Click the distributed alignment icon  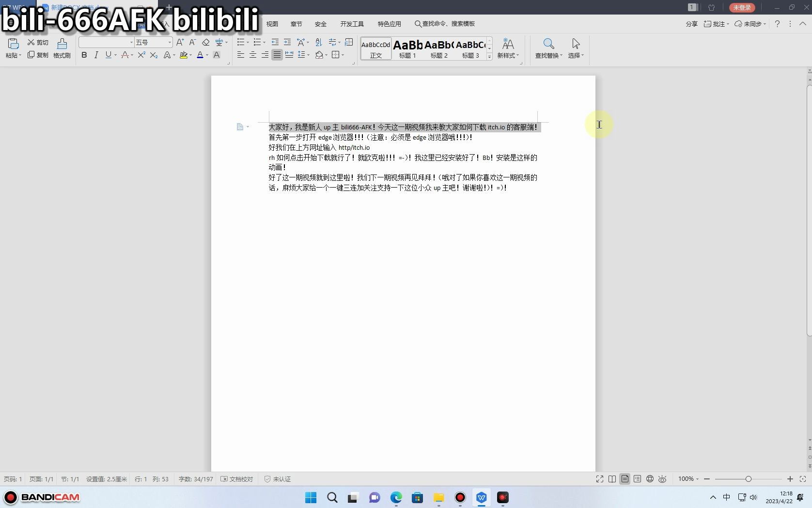pos(289,55)
